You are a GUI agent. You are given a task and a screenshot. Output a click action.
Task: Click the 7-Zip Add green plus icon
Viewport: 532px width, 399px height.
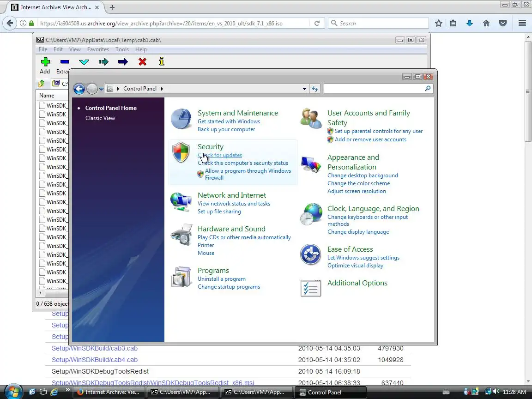[x=45, y=62]
